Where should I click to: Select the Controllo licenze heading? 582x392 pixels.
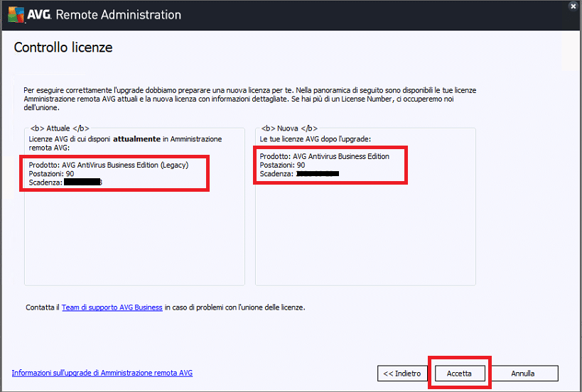tap(63, 47)
